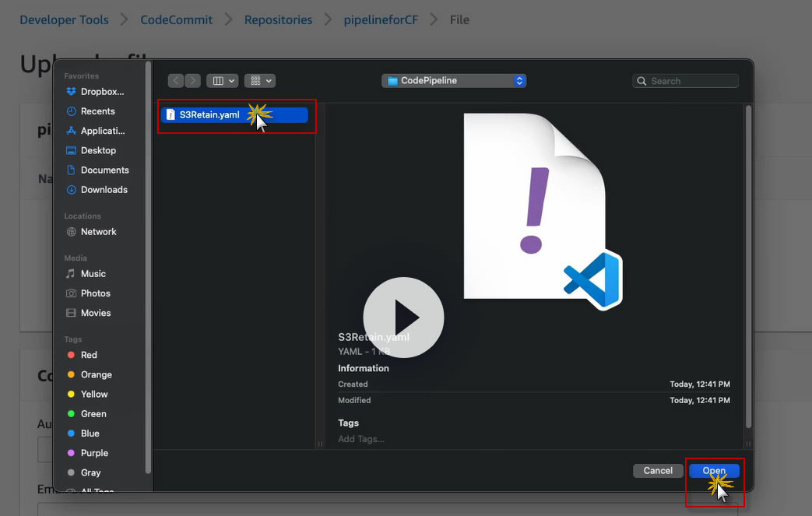Open Downloads folder in the sidebar
This screenshot has height=516, width=812.
tap(97, 190)
